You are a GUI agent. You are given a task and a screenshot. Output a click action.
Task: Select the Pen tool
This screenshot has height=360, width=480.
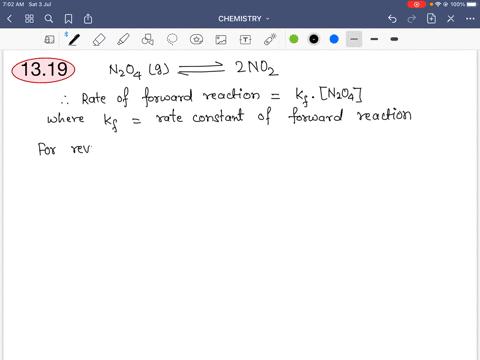tap(74, 39)
